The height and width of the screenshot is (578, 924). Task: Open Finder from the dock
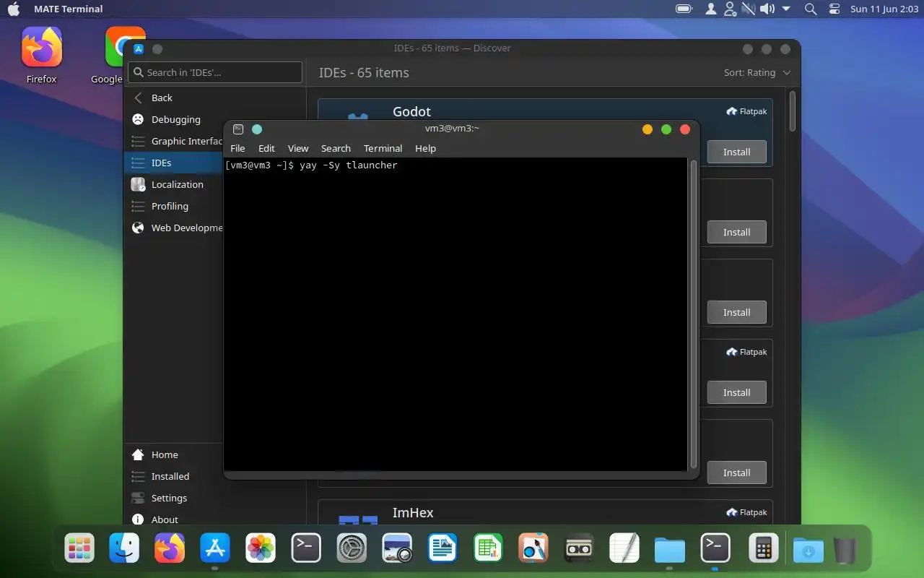(124, 548)
